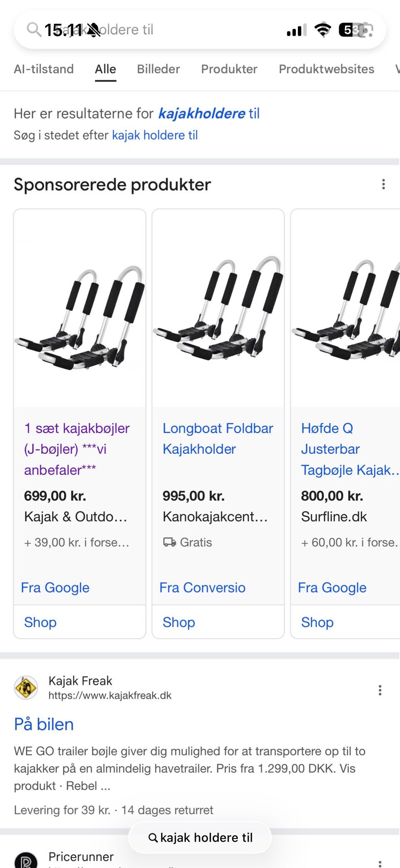
Task: Open 'På bilen' search result
Action: click(x=44, y=725)
